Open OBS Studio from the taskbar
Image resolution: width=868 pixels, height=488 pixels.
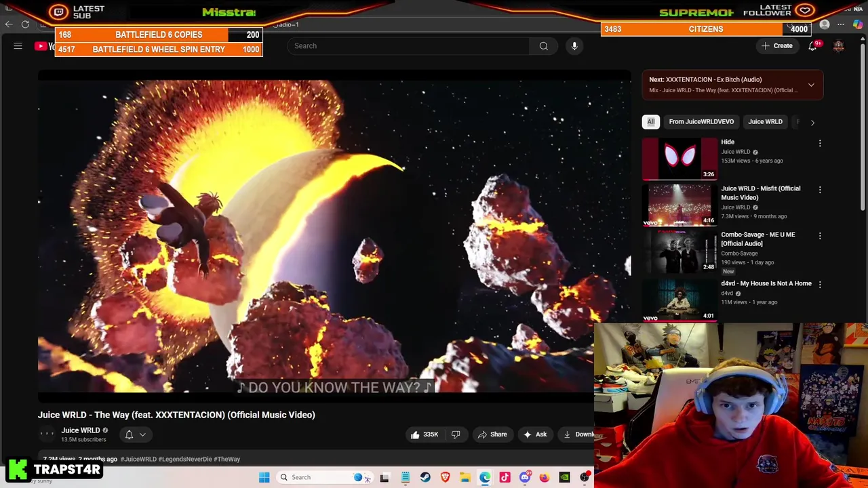coord(585,477)
